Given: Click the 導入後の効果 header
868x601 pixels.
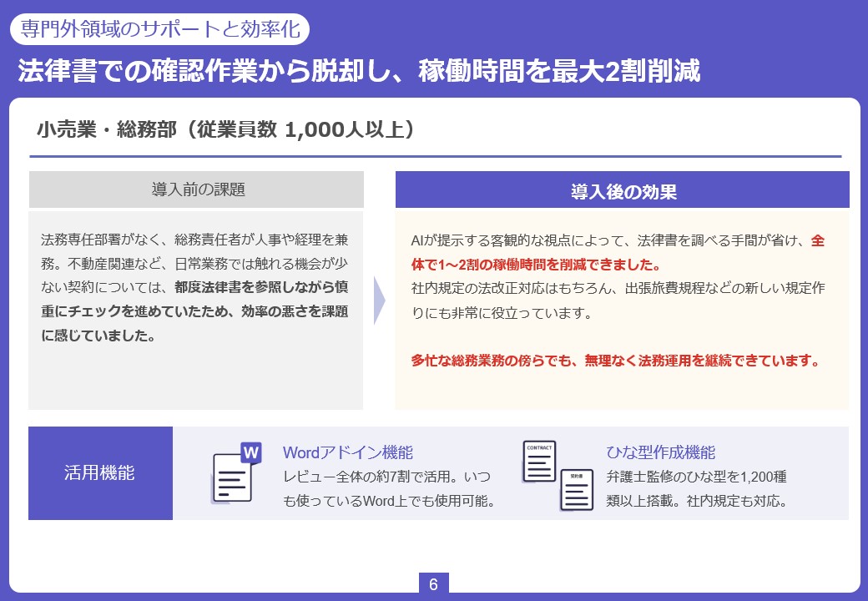Looking at the screenshot, I should pyautogui.click(x=623, y=191).
